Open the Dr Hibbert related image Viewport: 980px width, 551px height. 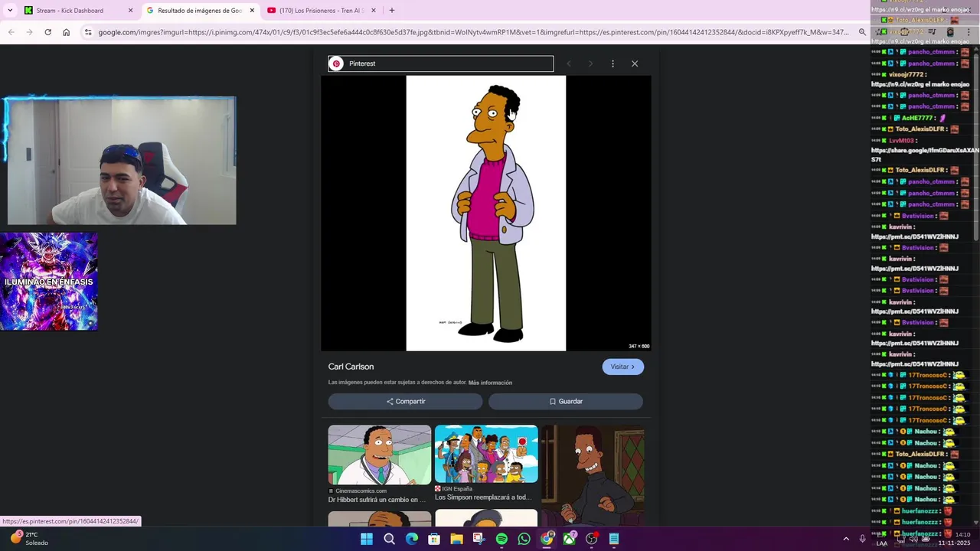point(380,455)
